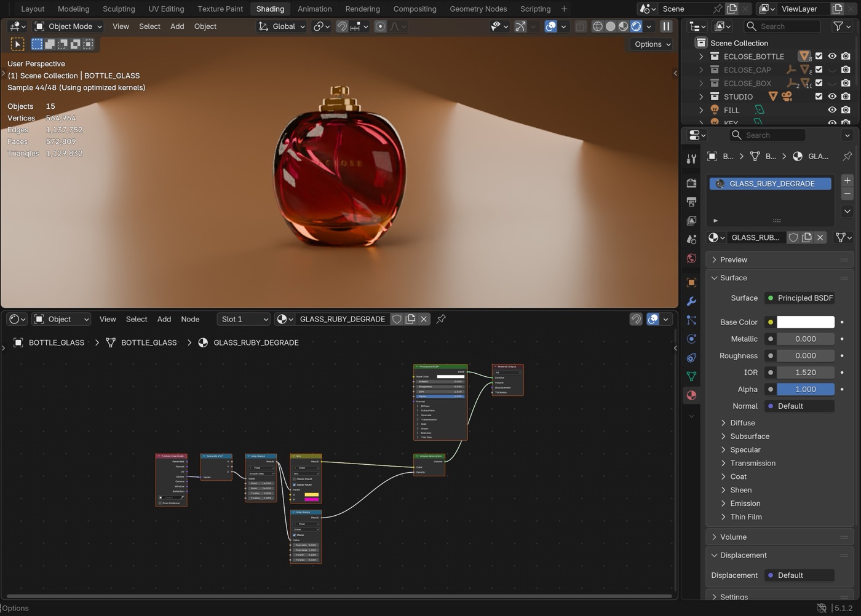The width and height of the screenshot is (861, 616).
Task: Open the Object Mode dropdown in viewport
Action: (x=68, y=26)
